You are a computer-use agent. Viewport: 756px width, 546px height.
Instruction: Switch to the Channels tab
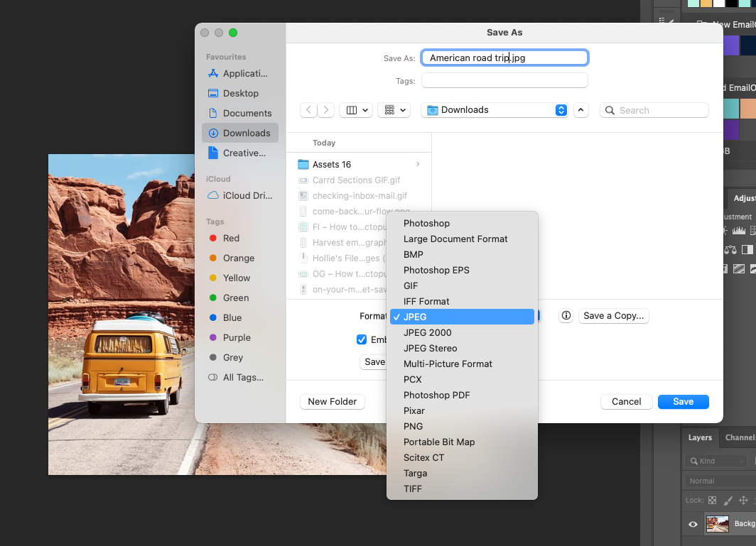pos(740,437)
